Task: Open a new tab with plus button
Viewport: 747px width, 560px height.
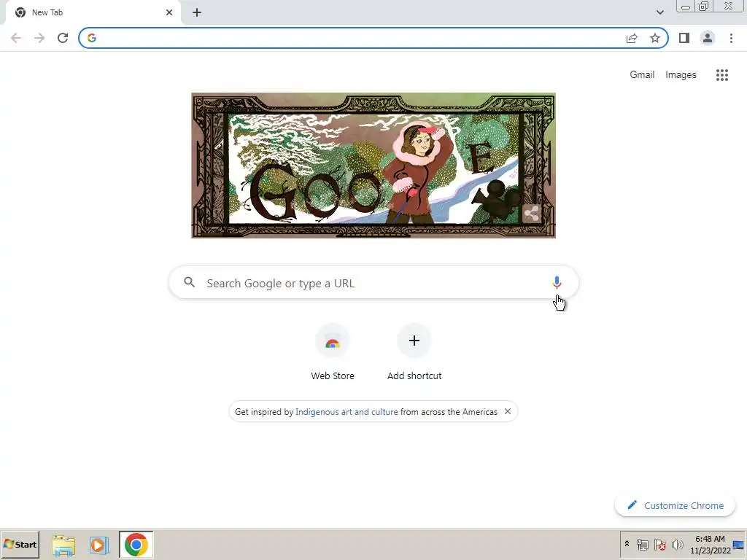Action: [x=197, y=13]
